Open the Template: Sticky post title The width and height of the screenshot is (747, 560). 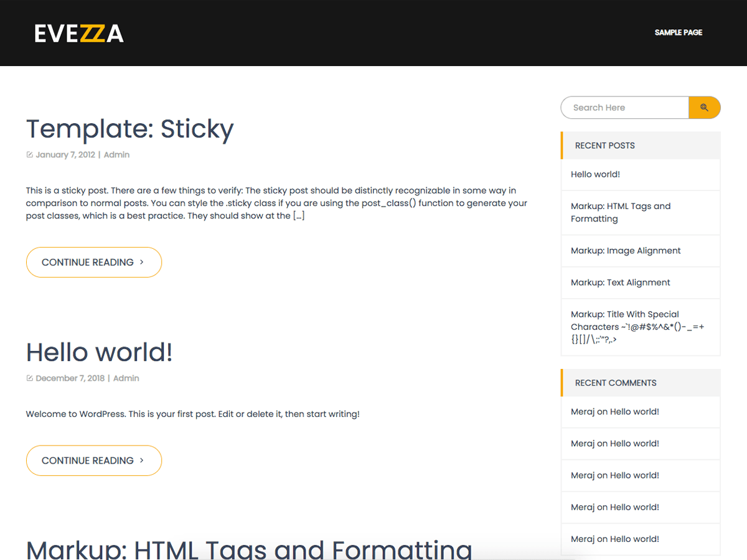pos(129,129)
